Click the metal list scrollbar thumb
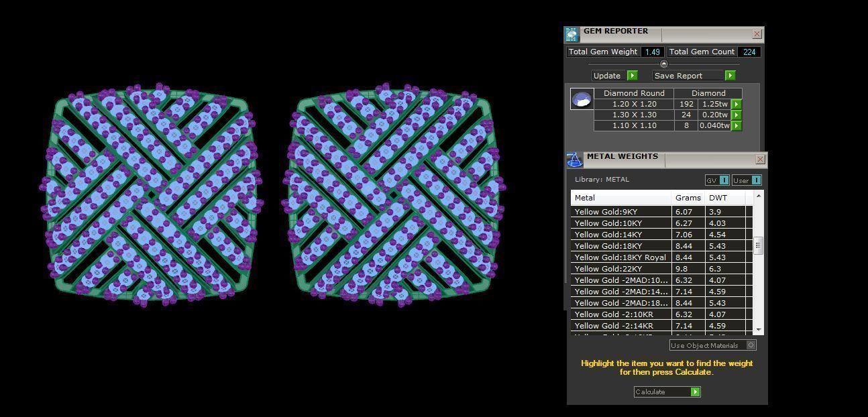The width and height of the screenshot is (868, 417). click(x=759, y=245)
